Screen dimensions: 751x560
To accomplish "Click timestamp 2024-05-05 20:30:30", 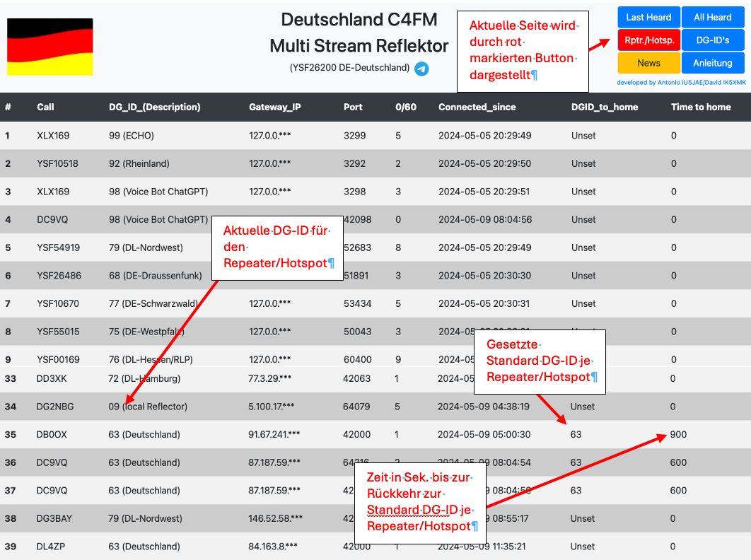I will pos(484,276).
